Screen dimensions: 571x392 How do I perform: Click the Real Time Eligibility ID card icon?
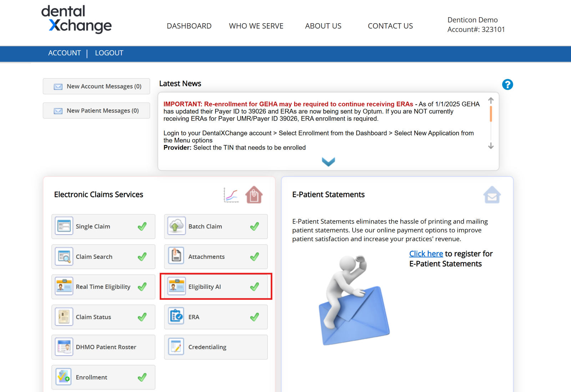(64, 286)
